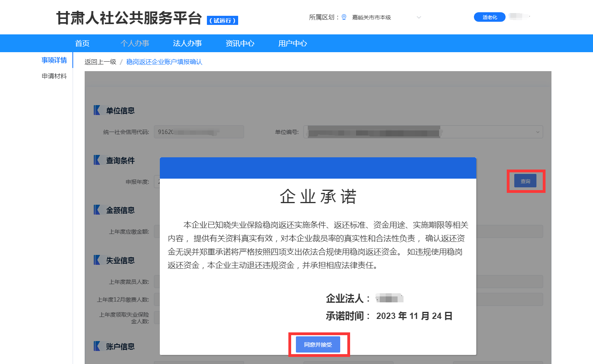Screen dimensions: 593x364
Task: Click the 金额信息 section marker icon
Action: click(x=97, y=210)
